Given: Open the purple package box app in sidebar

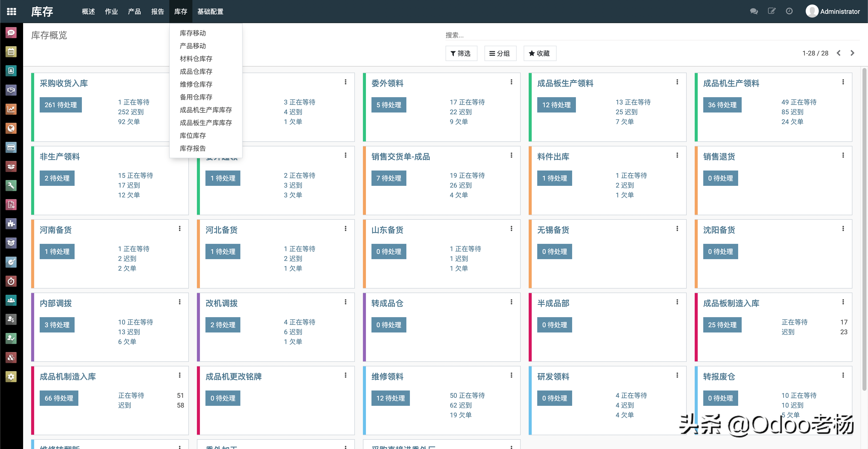Looking at the screenshot, I should (x=11, y=243).
